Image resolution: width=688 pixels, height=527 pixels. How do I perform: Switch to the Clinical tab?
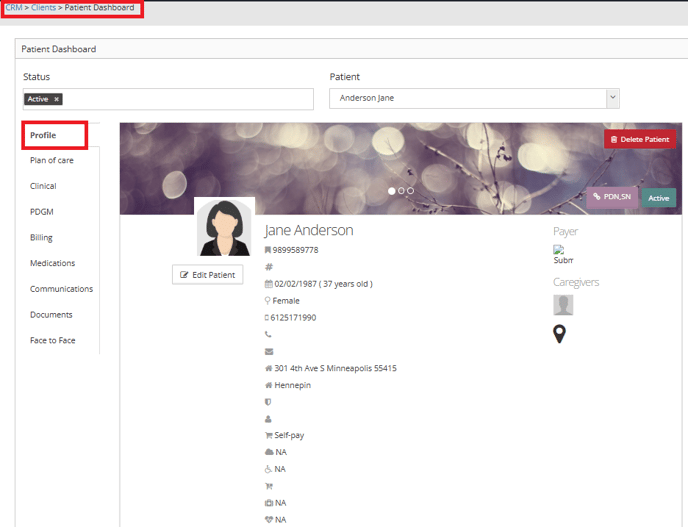click(x=43, y=186)
